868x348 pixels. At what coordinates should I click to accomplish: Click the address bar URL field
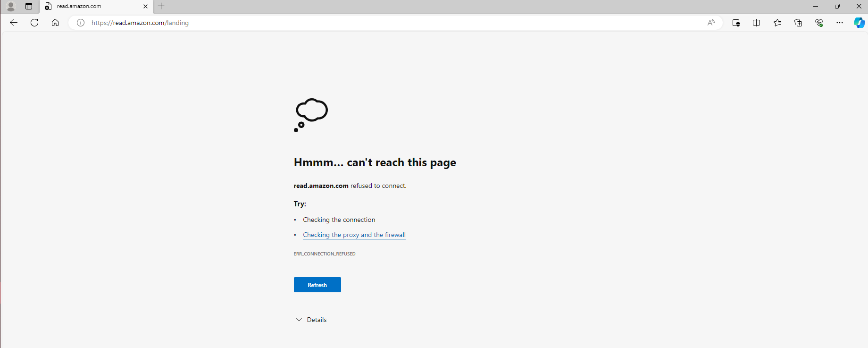click(x=395, y=23)
